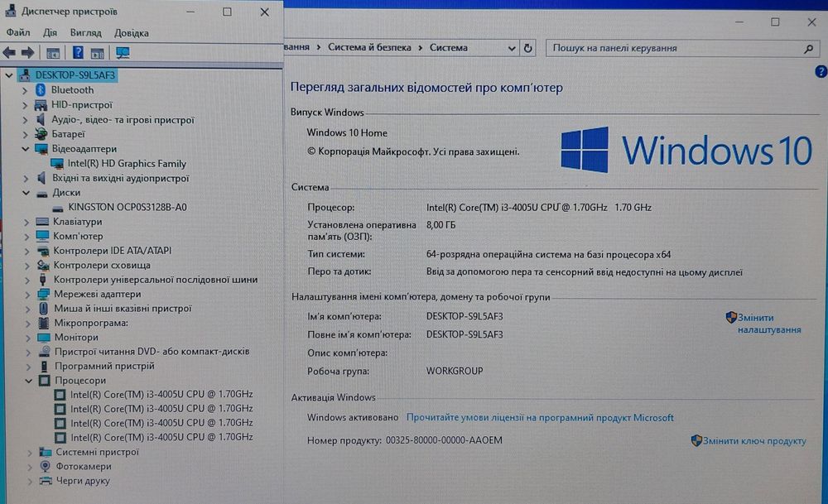Expand the Мережеві адаптери node
828x504 pixels.
click(27, 295)
